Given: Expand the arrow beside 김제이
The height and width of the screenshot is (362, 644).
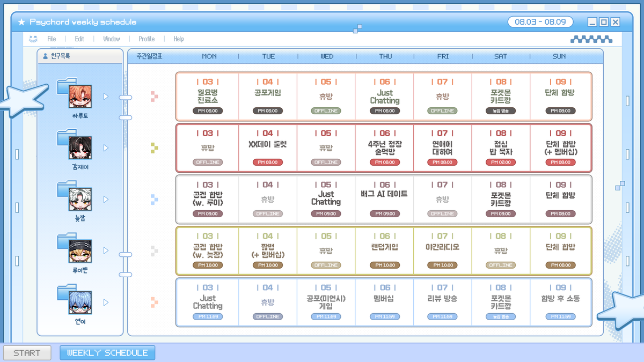Looking at the screenshot, I should [106, 148].
